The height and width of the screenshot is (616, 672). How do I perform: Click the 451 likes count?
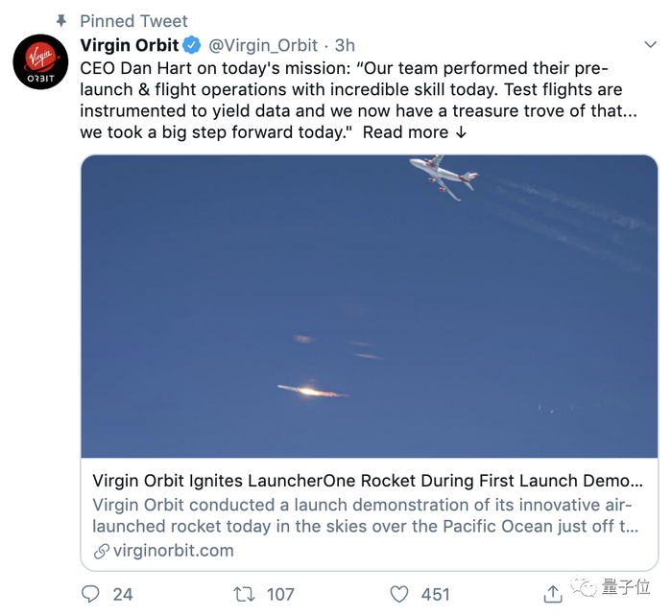pos(436,595)
